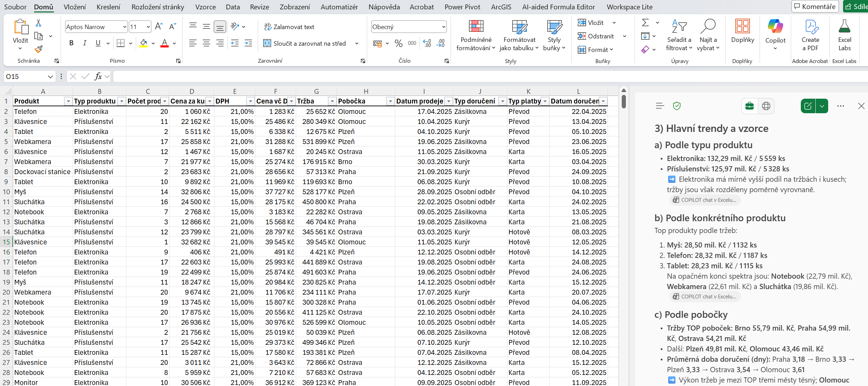Expand the font name combo box
The image size is (868, 386).
(x=124, y=27)
